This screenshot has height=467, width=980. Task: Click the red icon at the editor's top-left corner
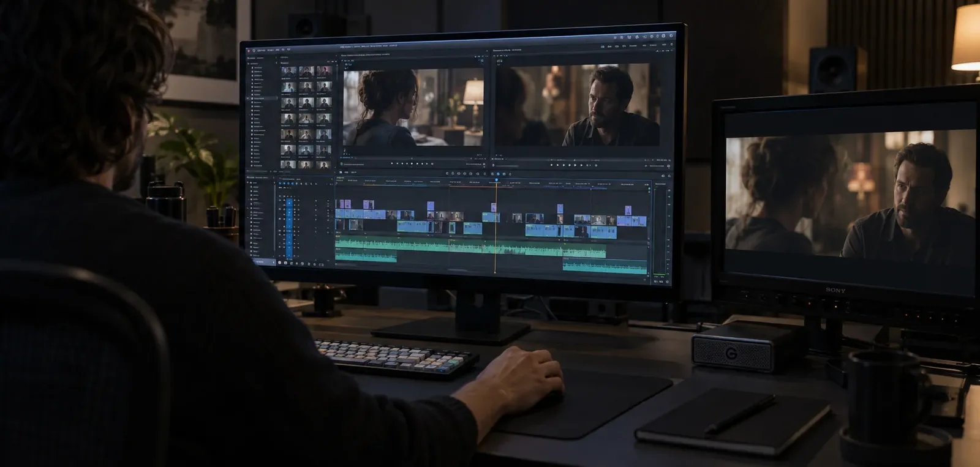(x=249, y=50)
